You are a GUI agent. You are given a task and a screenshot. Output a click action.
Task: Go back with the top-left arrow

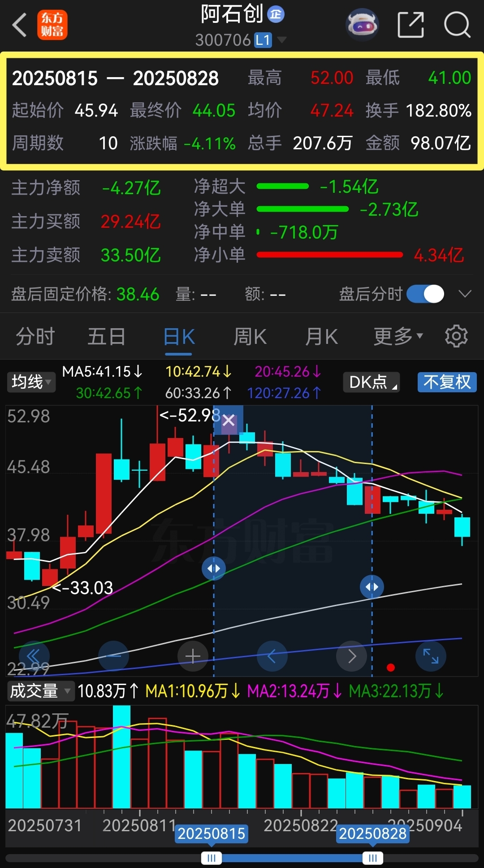(x=20, y=25)
